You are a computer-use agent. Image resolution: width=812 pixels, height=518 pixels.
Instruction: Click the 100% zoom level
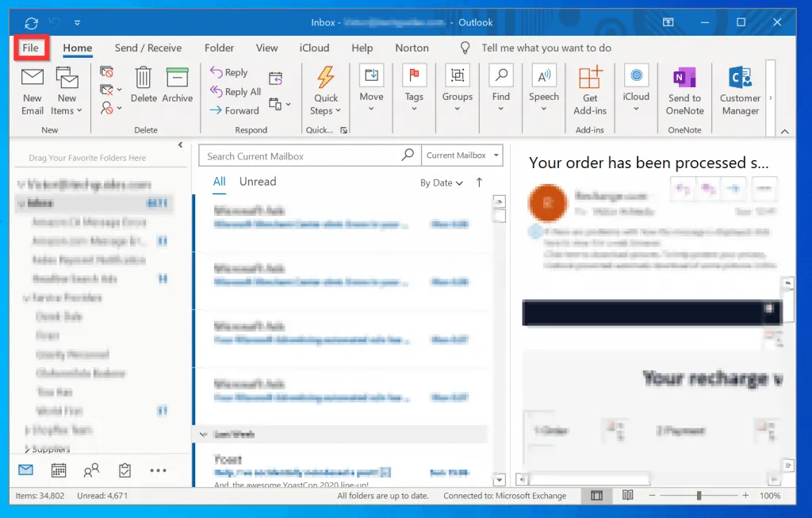pos(770,496)
